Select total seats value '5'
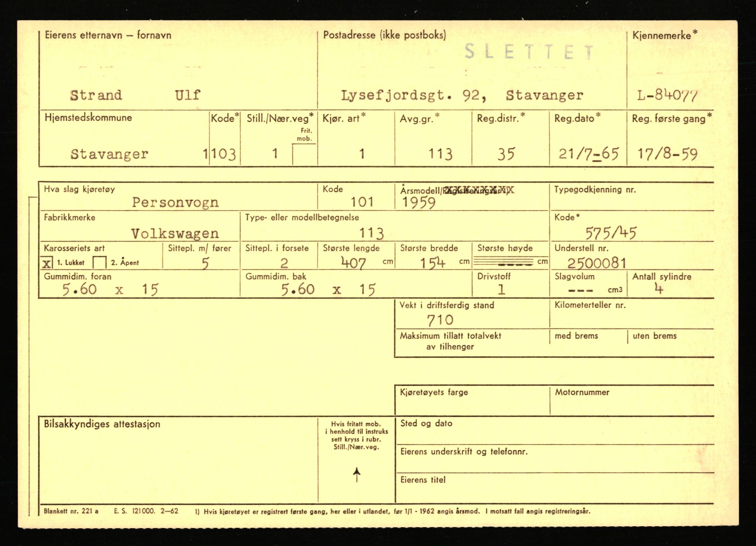The image size is (756, 546). coord(206,263)
